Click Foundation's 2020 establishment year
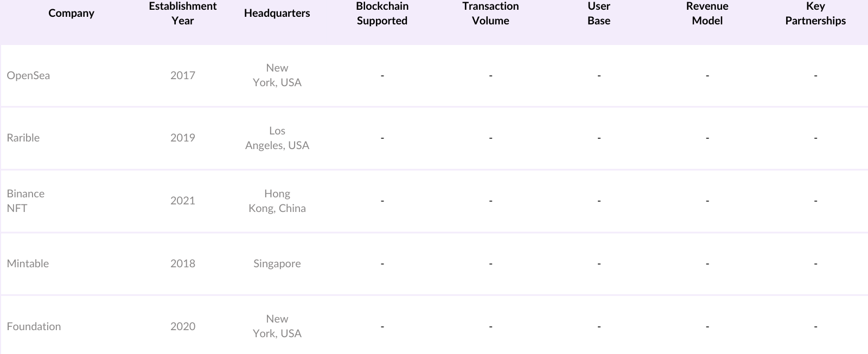The width and height of the screenshot is (868, 354). 183,326
